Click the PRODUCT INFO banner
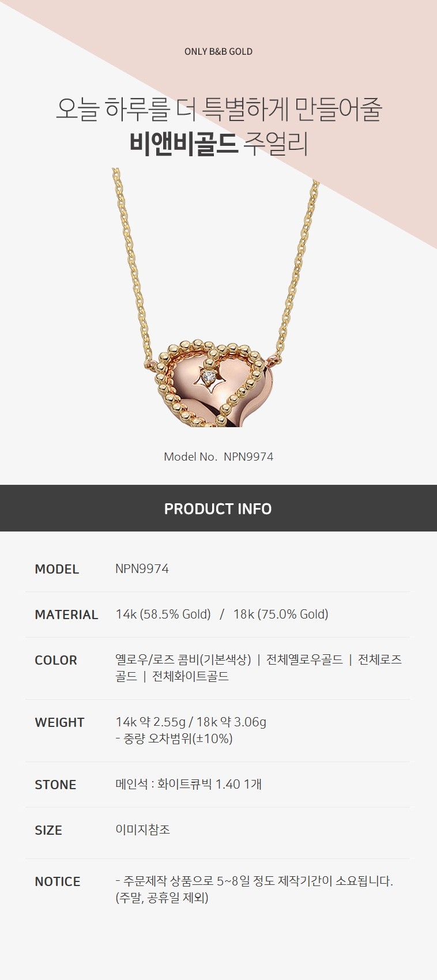The image size is (437, 980). [x=218, y=508]
